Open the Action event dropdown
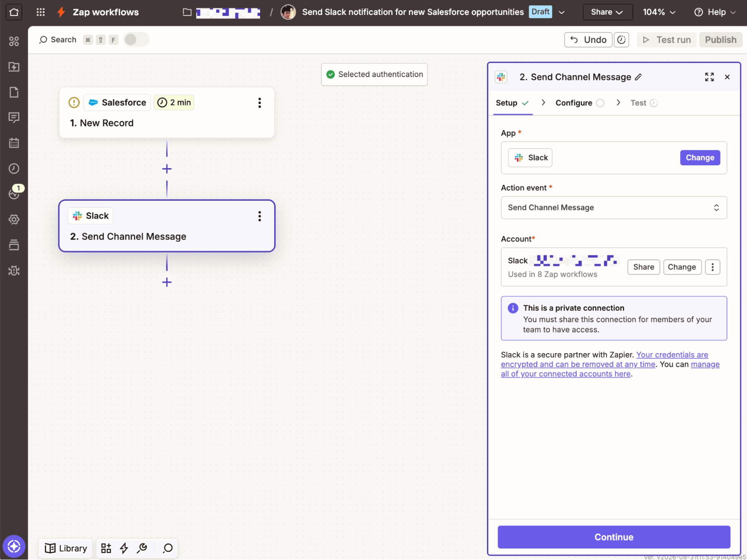The width and height of the screenshot is (747, 560). click(614, 207)
